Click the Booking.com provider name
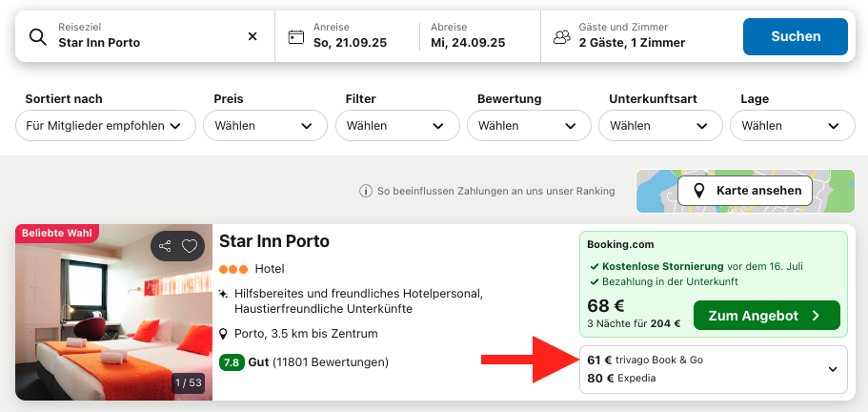The height and width of the screenshot is (412, 868). pos(620,244)
